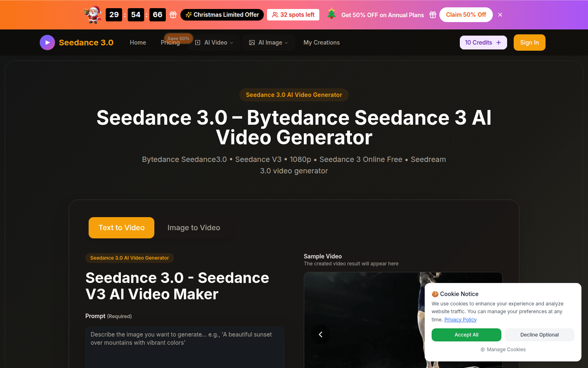Click the countdown hours value 29
This screenshot has width=588, height=368.
click(x=114, y=15)
